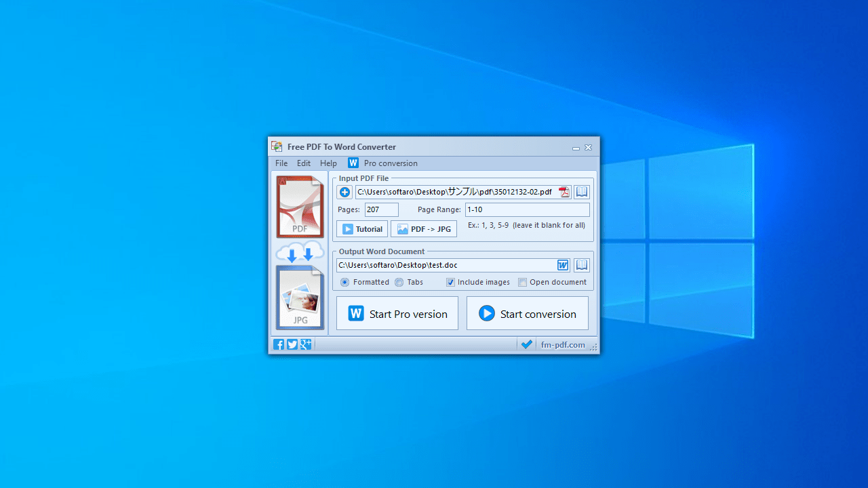Click the large PDF document icon in sidebar

point(300,207)
